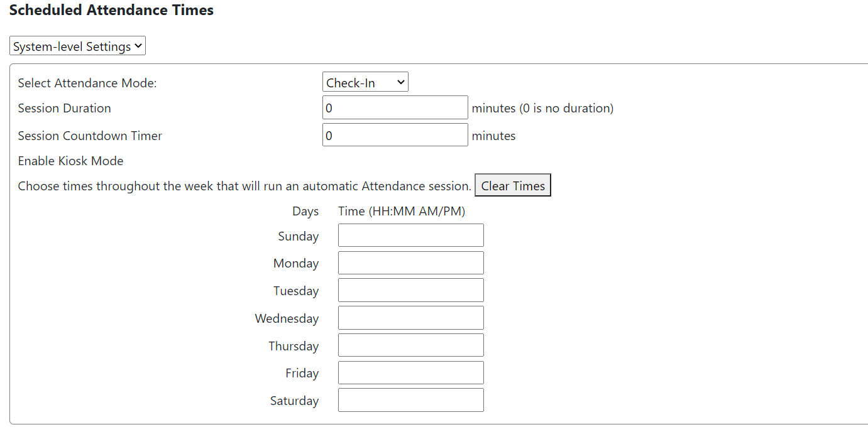
Task: Click the Scheduled Attendance Times heading
Action: click(x=111, y=10)
